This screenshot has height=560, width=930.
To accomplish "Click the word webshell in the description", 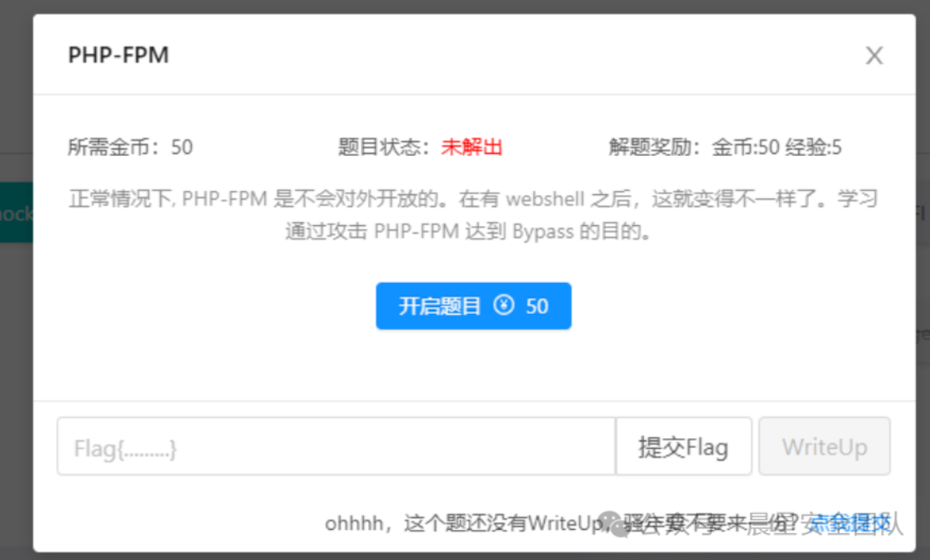I will [x=545, y=199].
